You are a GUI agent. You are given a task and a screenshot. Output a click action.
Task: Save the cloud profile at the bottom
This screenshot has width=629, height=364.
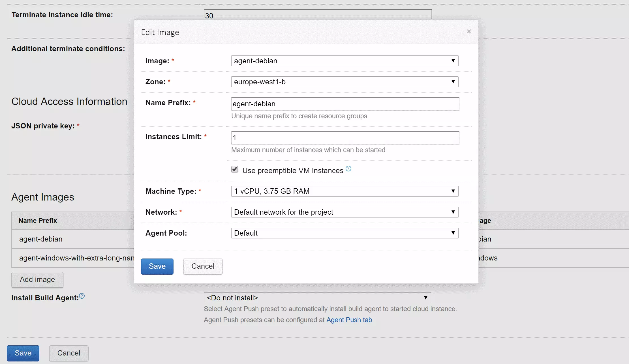coord(23,353)
